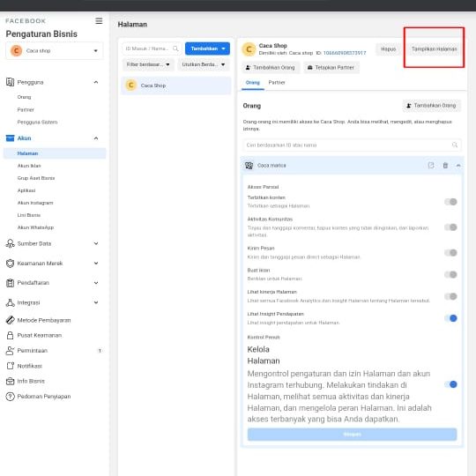This screenshot has height=476, width=476.
Task: Open the Urutkan Berdasarkan dropdown
Action: pos(204,64)
